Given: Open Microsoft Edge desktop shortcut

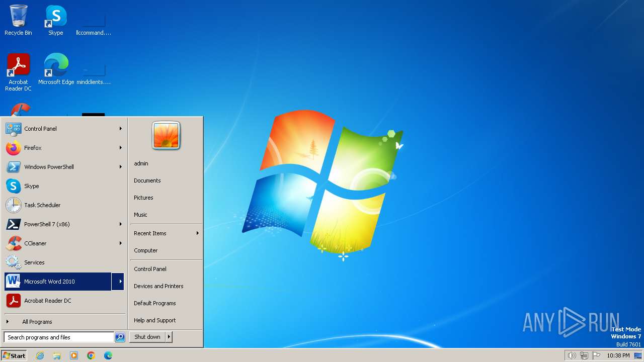Looking at the screenshot, I should click(56, 69).
